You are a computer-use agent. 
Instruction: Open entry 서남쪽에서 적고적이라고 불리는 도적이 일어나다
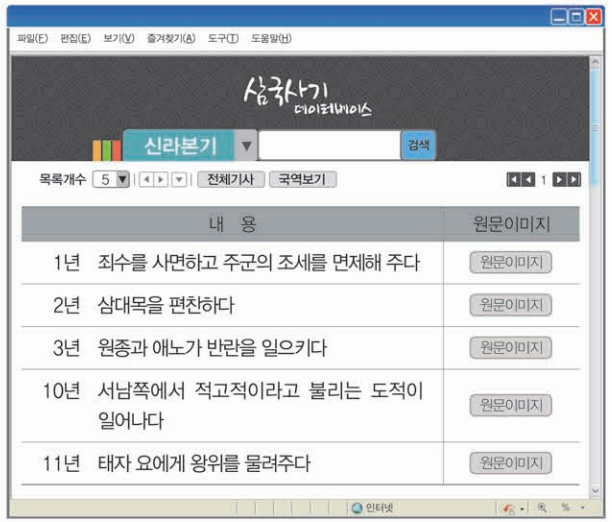[x=260, y=405]
